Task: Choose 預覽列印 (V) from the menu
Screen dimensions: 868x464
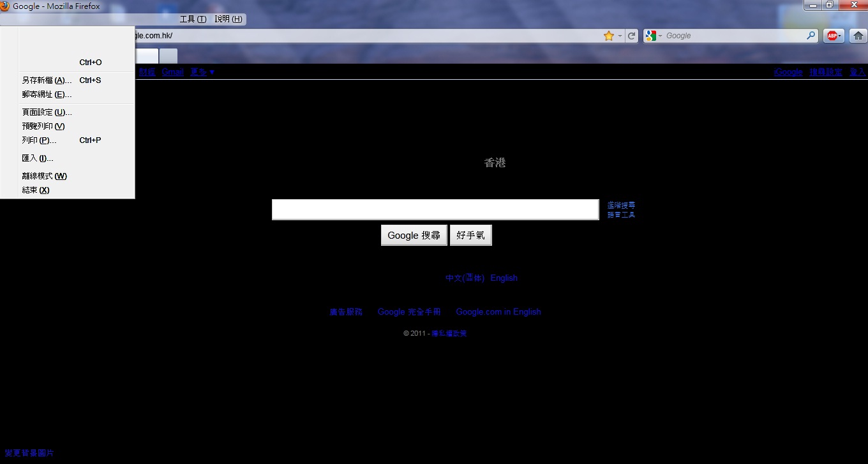Action: 67,126
